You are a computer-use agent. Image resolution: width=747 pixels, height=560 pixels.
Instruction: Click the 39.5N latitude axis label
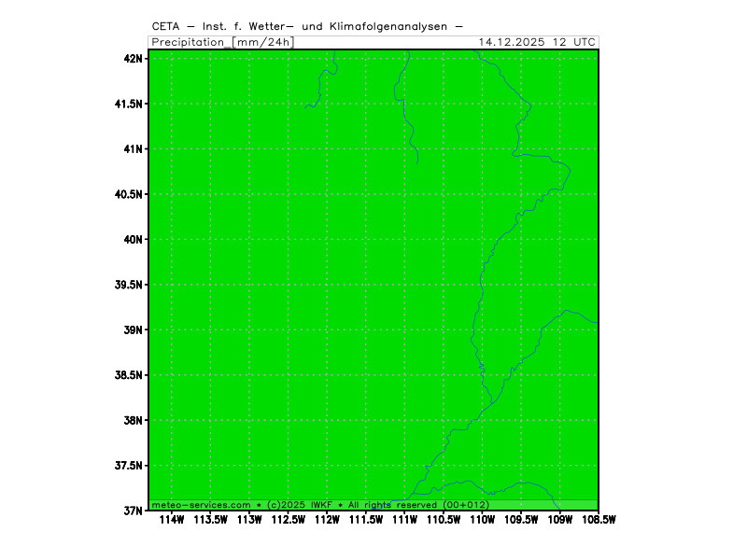click(129, 285)
